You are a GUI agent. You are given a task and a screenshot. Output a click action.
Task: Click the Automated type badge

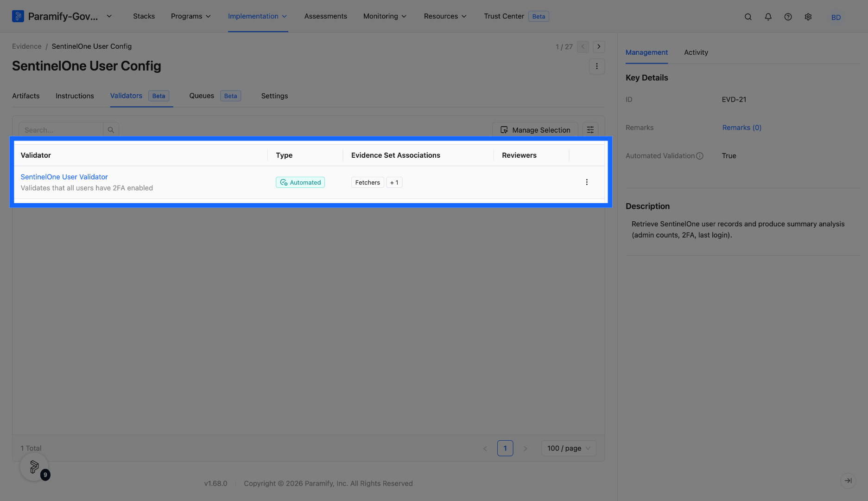tap(300, 182)
